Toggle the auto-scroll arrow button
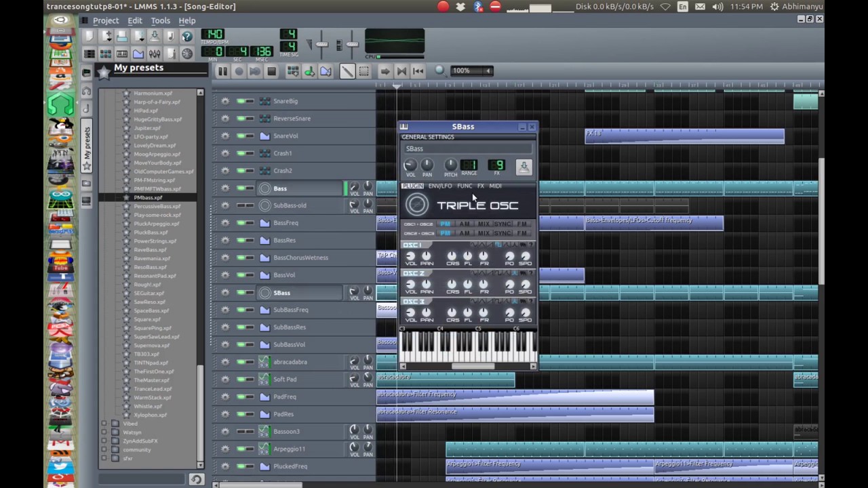 385,71
